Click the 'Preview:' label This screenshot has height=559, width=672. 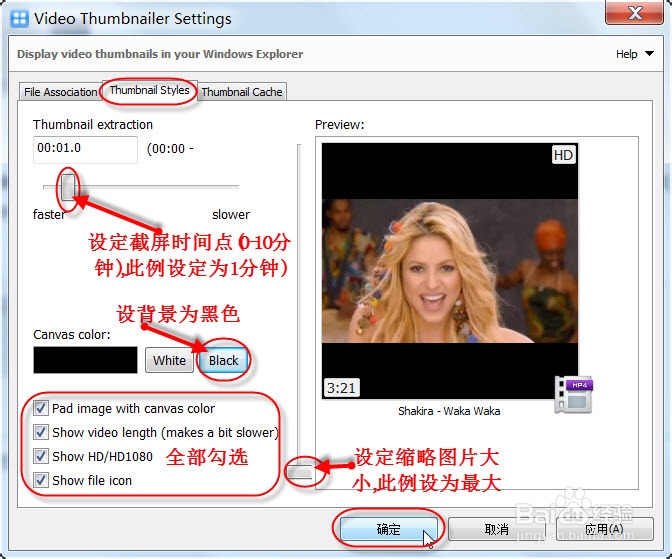[339, 125]
